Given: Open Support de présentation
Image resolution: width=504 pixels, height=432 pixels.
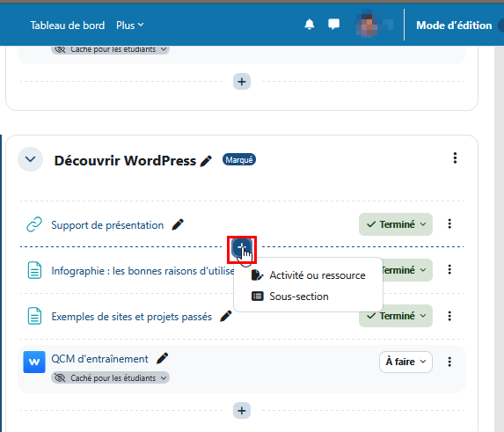Looking at the screenshot, I should [107, 225].
